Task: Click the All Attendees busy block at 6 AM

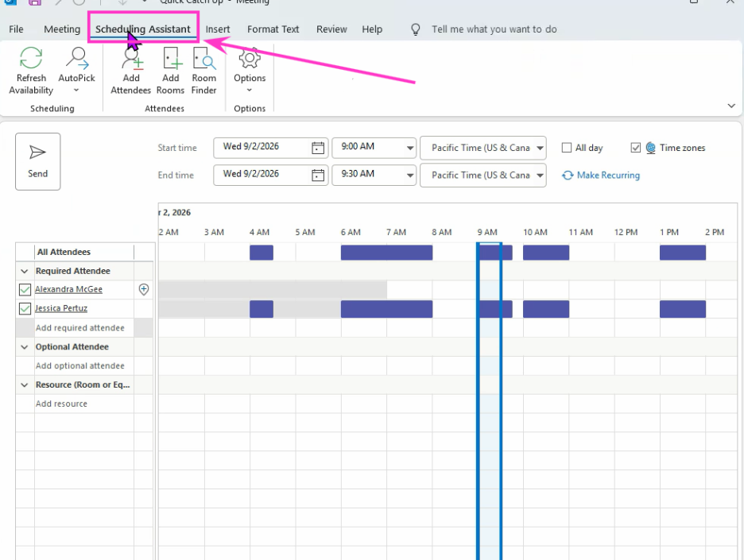Action: [387, 253]
